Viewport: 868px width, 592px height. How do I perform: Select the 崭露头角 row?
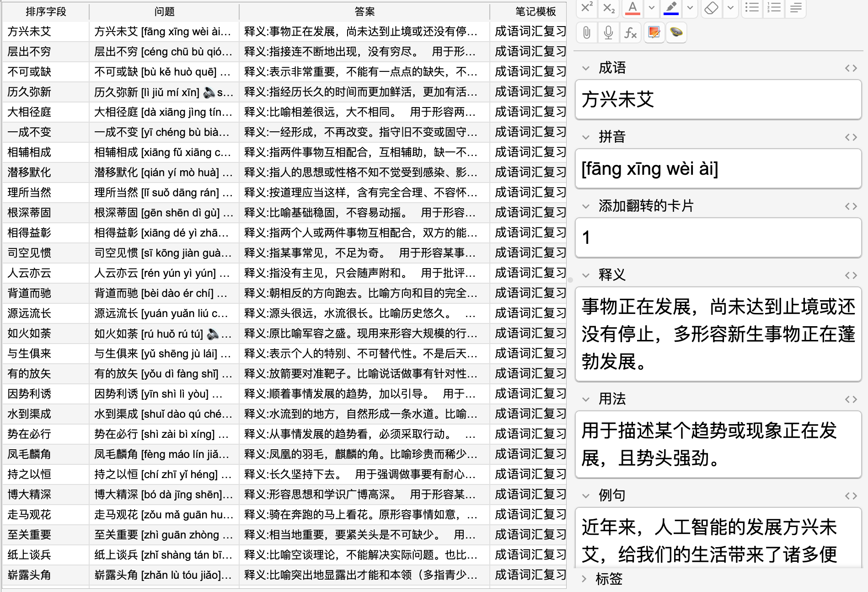pos(284,575)
